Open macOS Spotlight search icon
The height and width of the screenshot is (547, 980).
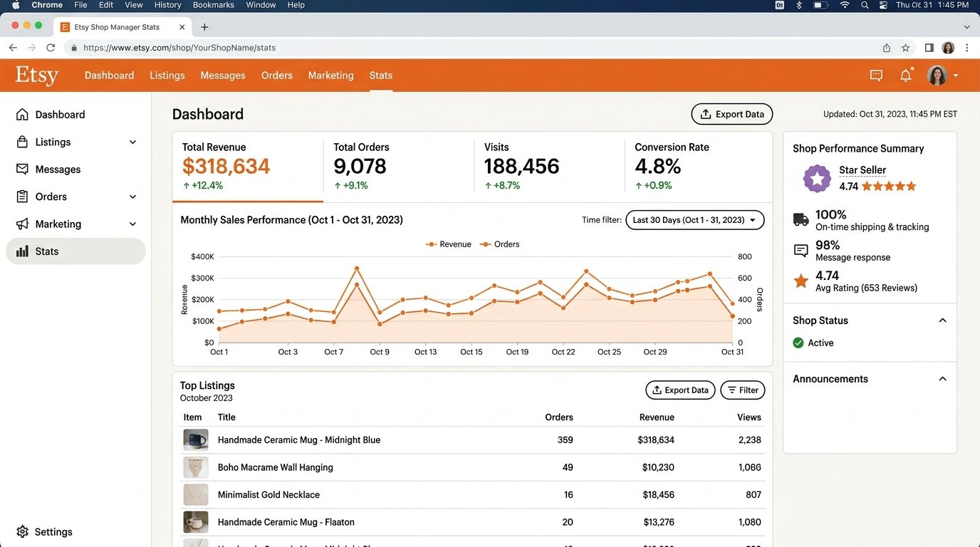(x=865, y=5)
